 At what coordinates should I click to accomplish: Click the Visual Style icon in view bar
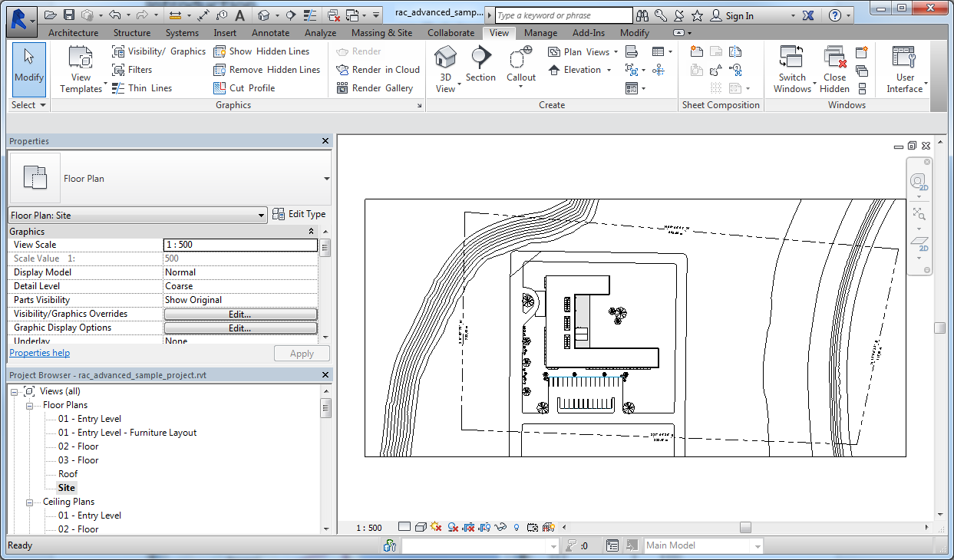pos(421,527)
